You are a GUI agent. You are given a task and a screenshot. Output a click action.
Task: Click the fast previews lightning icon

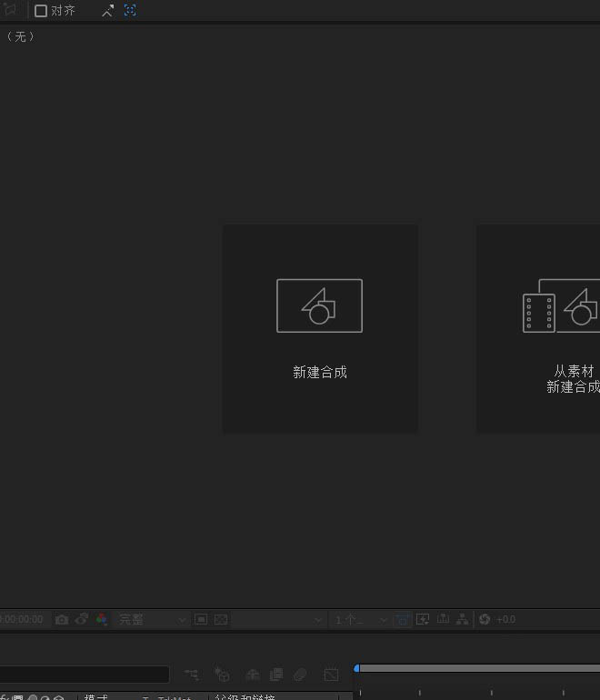(423, 619)
